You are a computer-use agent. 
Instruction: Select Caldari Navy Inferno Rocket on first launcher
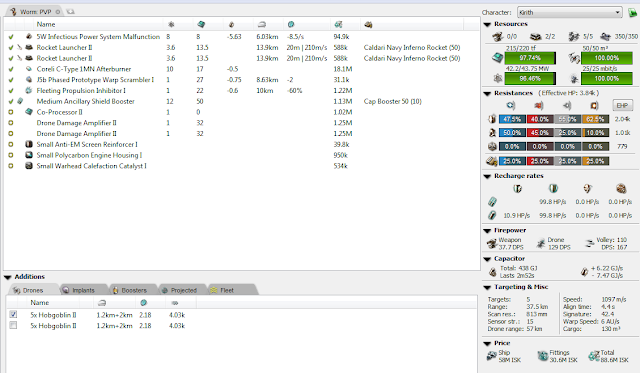412,47
